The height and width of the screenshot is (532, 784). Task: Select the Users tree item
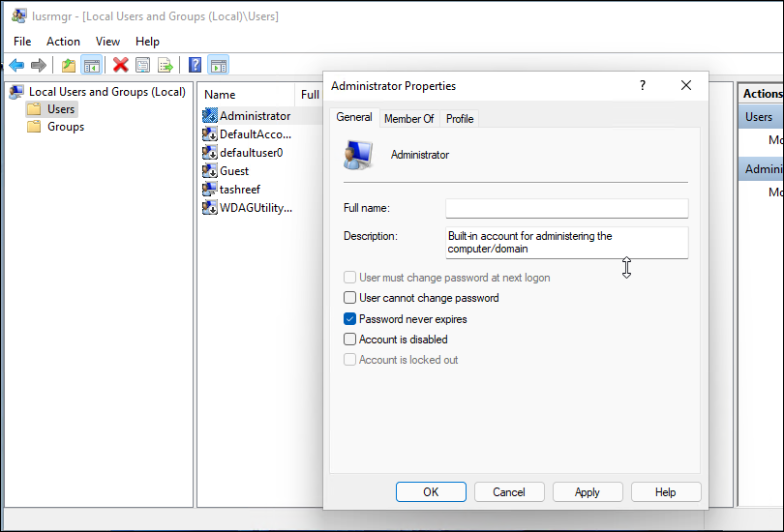(61, 109)
